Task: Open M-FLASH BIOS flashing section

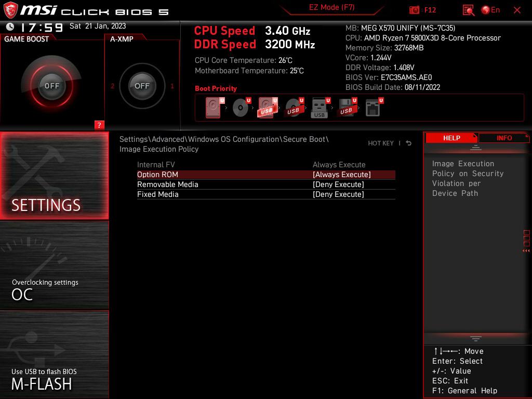Action: [54, 354]
